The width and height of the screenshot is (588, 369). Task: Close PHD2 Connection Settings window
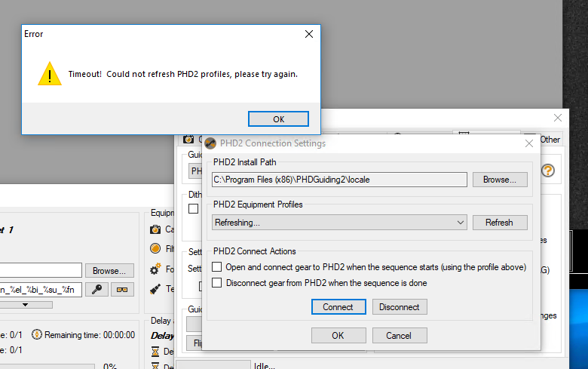pyautogui.click(x=529, y=143)
